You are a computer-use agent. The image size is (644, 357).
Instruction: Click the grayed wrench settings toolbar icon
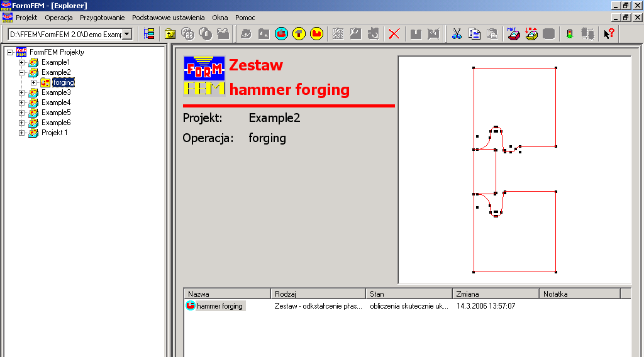coord(356,34)
